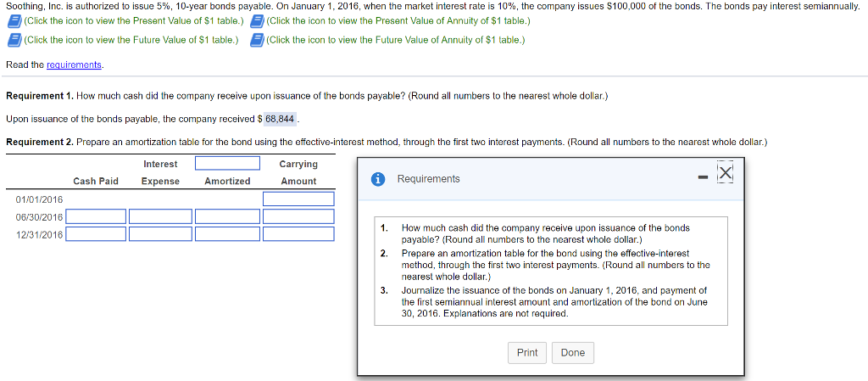Click the Amortized column header
Image resolution: width=868 pixels, height=381 pixels.
pyautogui.click(x=227, y=181)
